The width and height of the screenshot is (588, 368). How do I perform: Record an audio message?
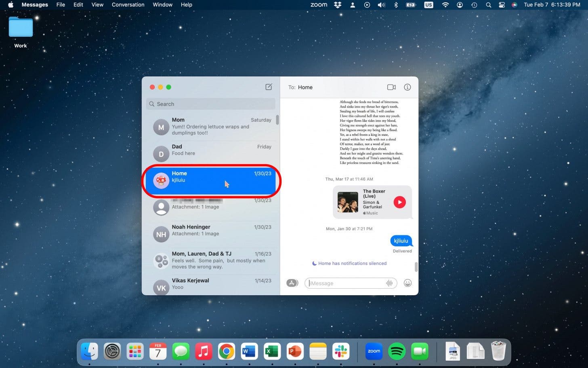coord(388,283)
